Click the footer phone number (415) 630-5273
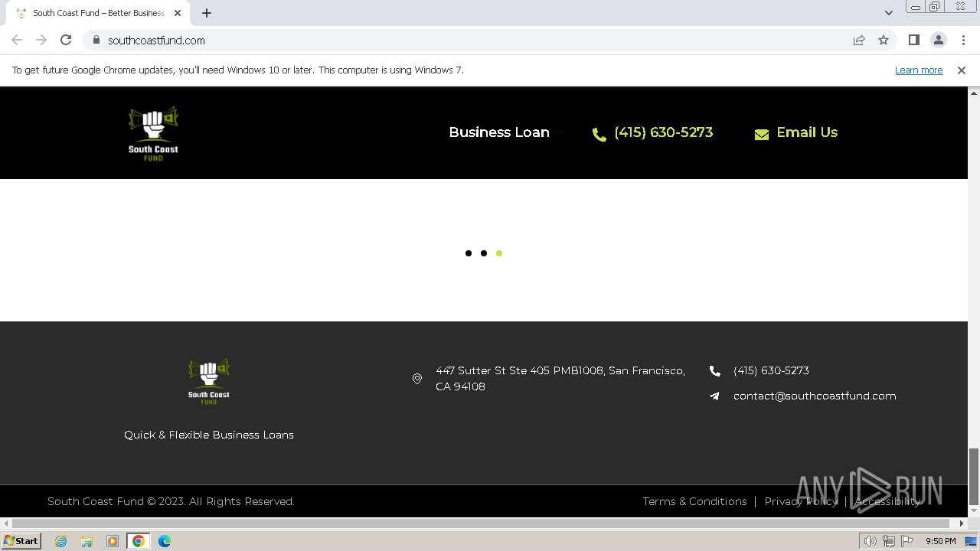980x551 pixels. click(x=771, y=370)
